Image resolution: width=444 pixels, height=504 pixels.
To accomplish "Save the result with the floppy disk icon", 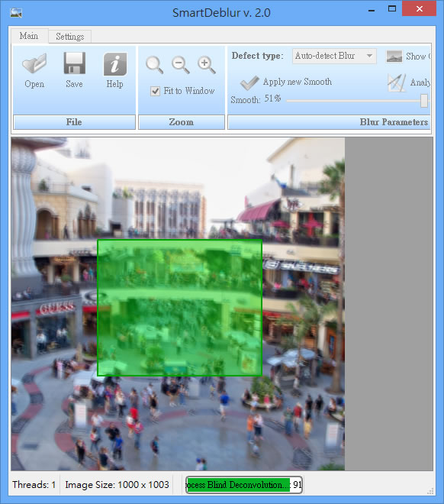I will click(x=75, y=63).
